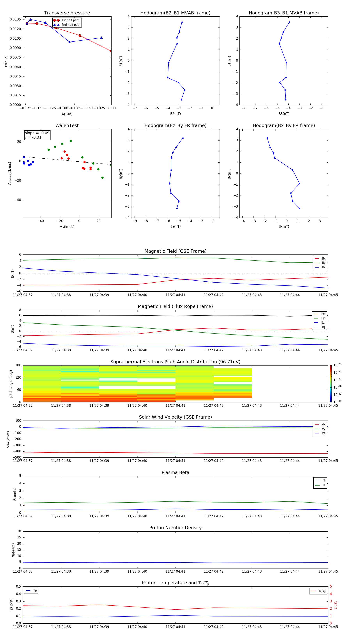The image size is (351, 644).
Task: Click the 'Vsw(km/s)' y-axis label
Action: pos(8,439)
